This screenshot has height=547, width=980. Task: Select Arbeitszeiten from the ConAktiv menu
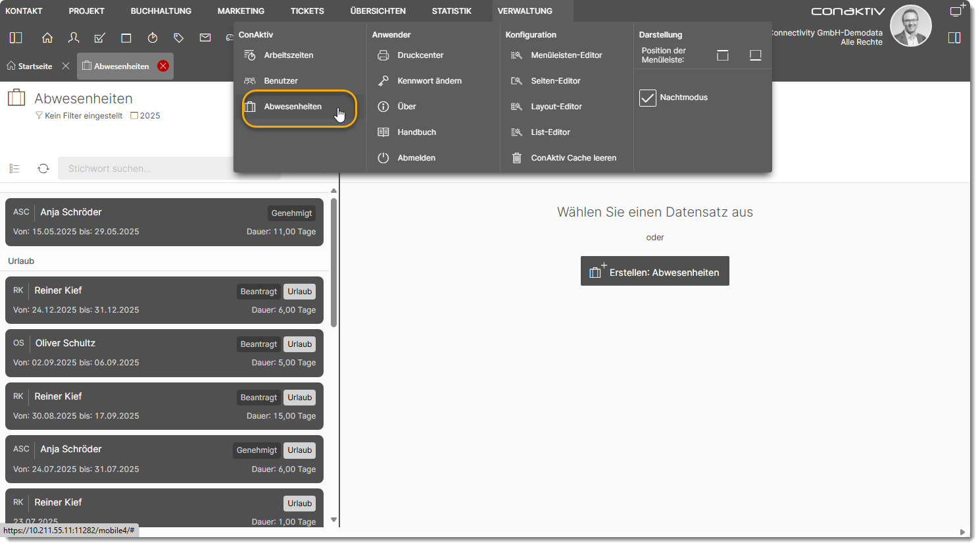288,55
